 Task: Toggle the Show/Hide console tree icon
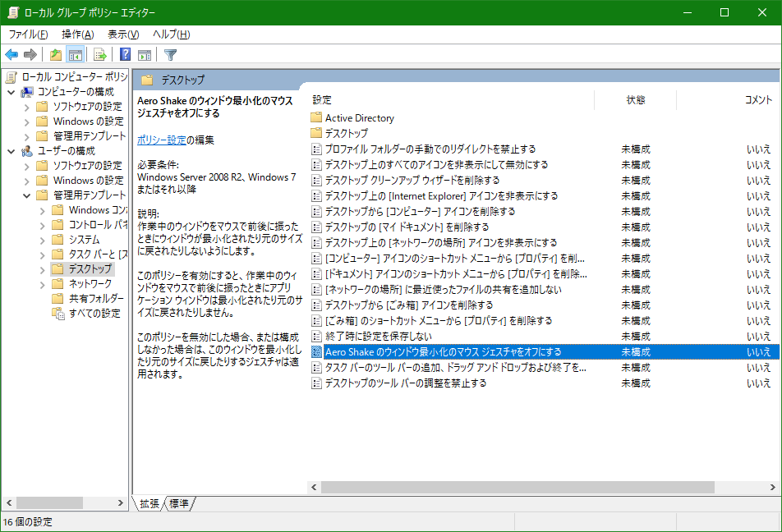click(76, 54)
